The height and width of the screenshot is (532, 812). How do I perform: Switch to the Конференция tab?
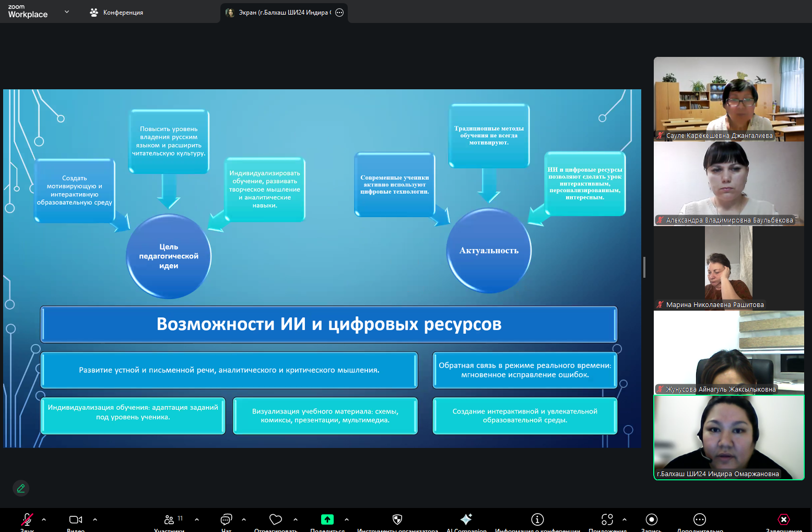pos(116,13)
